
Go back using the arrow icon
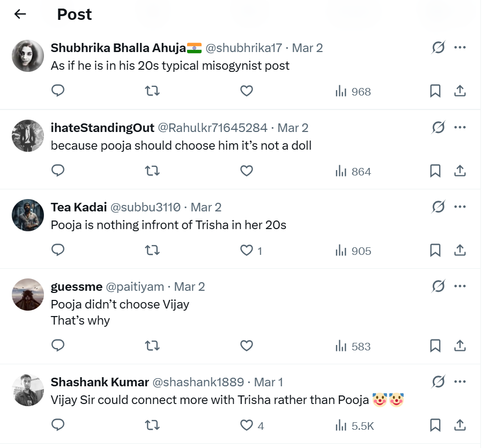[x=20, y=14]
